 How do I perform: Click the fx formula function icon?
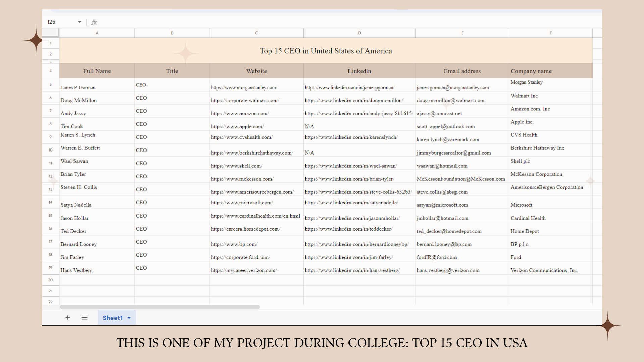94,22
